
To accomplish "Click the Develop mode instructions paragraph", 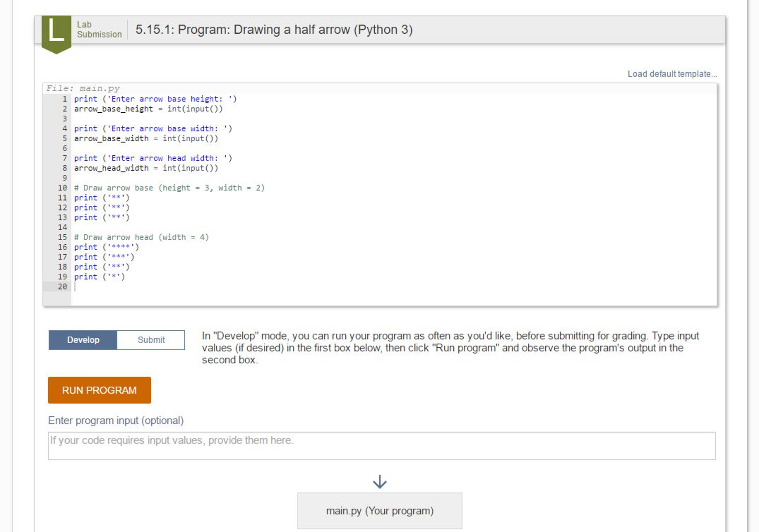I will pyautogui.click(x=450, y=348).
